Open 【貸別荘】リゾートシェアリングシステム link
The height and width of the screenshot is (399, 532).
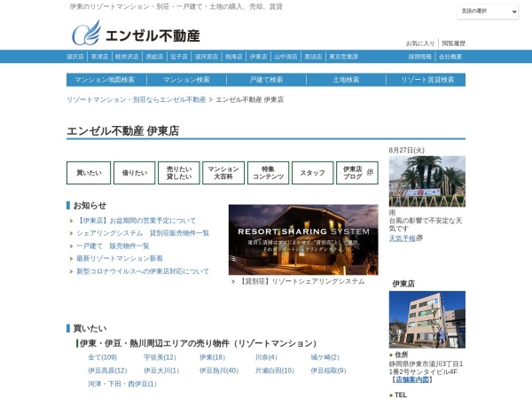point(301,281)
